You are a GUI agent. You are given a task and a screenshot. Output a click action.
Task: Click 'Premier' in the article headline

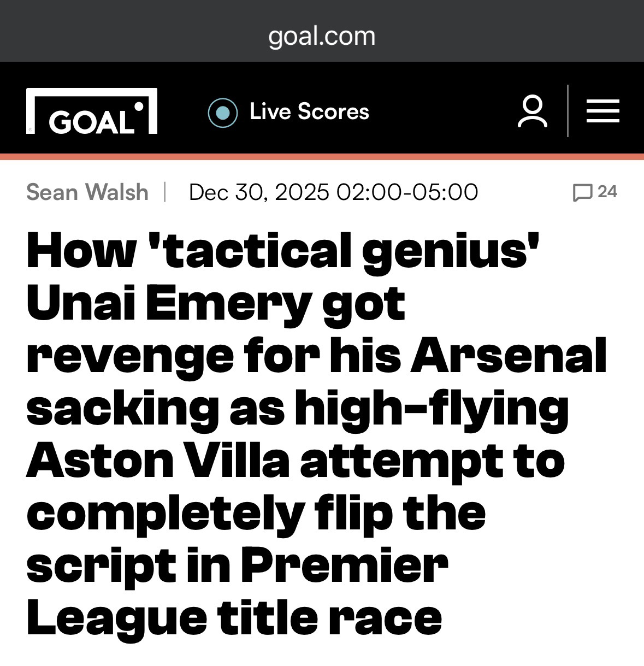pyautogui.click(x=344, y=566)
